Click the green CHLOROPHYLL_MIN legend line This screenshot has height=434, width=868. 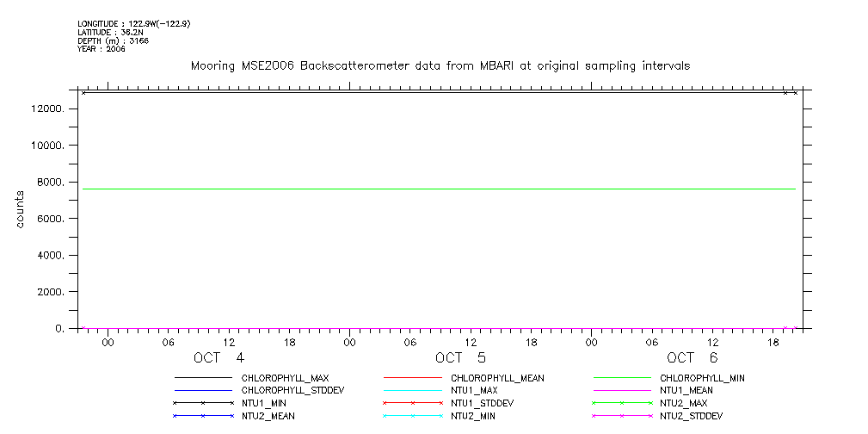pos(621,378)
